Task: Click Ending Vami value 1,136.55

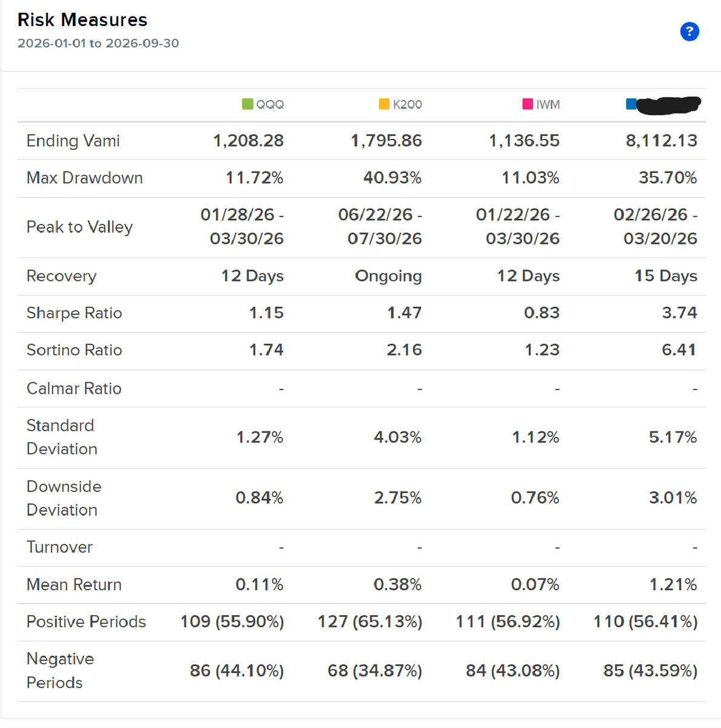Action: 525,141
